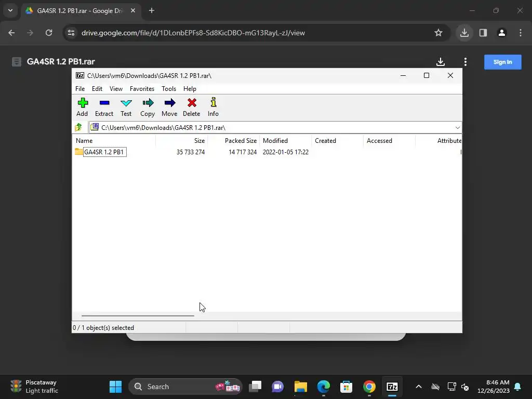The width and height of the screenshot is (532, 399).
Task: Click the Sign in button
Action: (x=502, y=62)
